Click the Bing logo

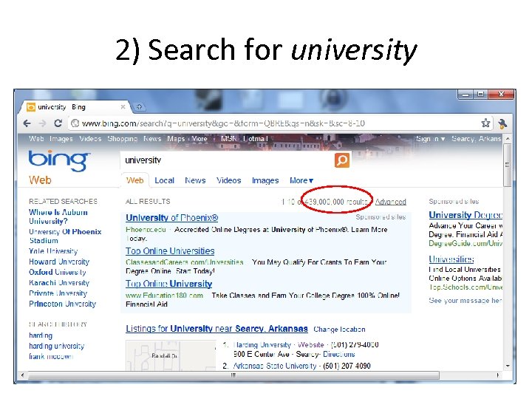pyautogui.click(x=59, y=161)
